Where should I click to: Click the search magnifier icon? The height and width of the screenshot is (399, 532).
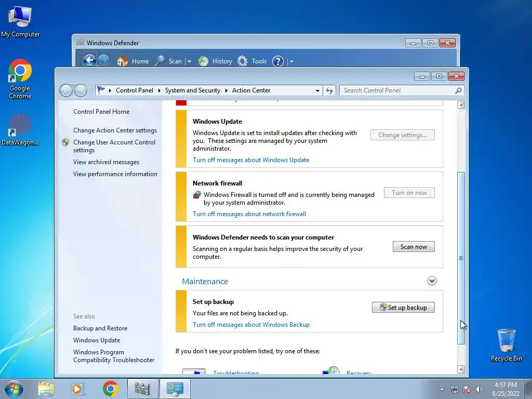pyautogui.click(x=458, y=90)
